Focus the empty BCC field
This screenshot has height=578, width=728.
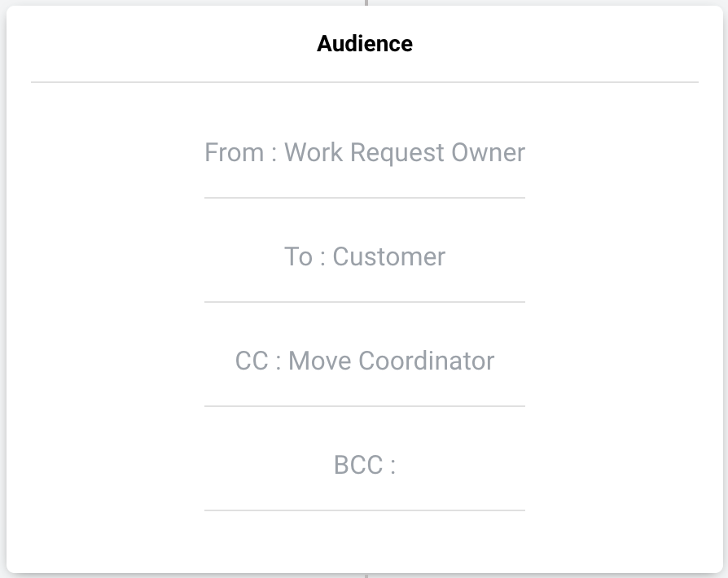pyautogui.click(x=364, y=466)
